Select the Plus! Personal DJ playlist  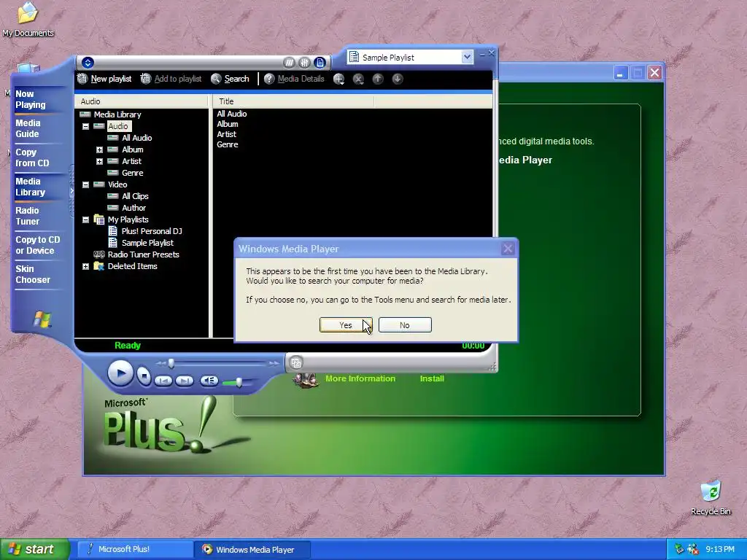point(152,231)
